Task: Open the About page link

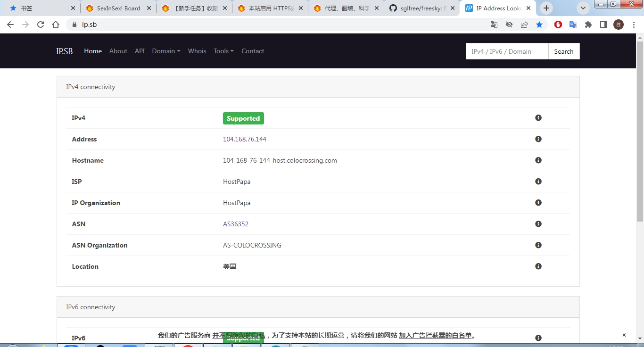Action: pyautogui.click(x=118, y=51)
